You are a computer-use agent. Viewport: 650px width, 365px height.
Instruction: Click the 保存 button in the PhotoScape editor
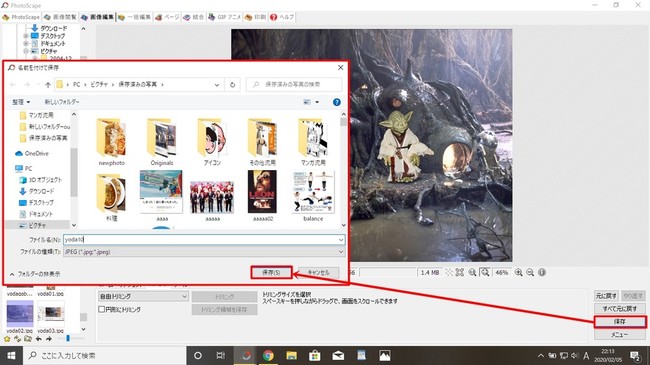620,321
